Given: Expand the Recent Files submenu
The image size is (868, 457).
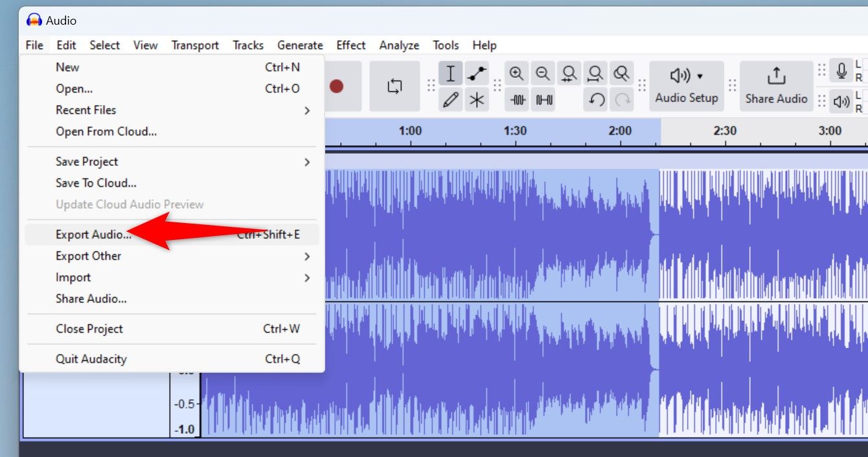Looking at the screenshot, I should pyautogui.click(x=85, y=110).
